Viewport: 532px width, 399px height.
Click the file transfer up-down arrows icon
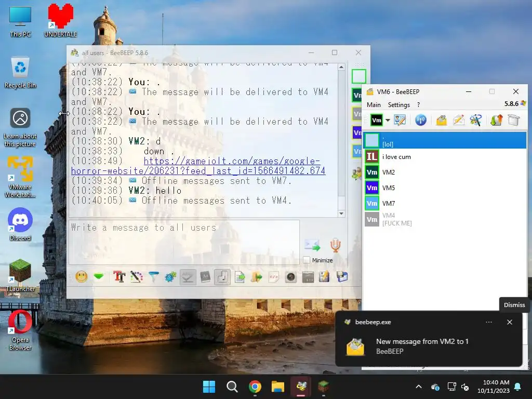coord(496,120)
